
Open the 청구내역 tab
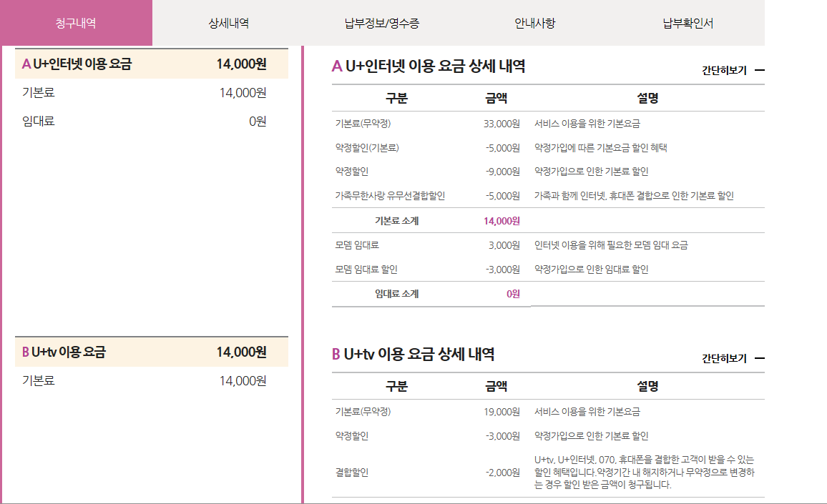click(x=76, y=23)
